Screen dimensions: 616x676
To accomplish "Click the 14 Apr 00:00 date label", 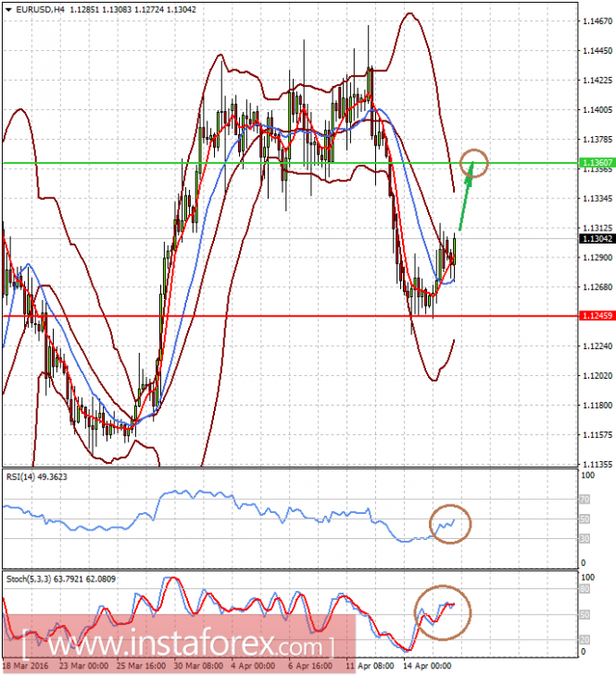I will (427, 666).
